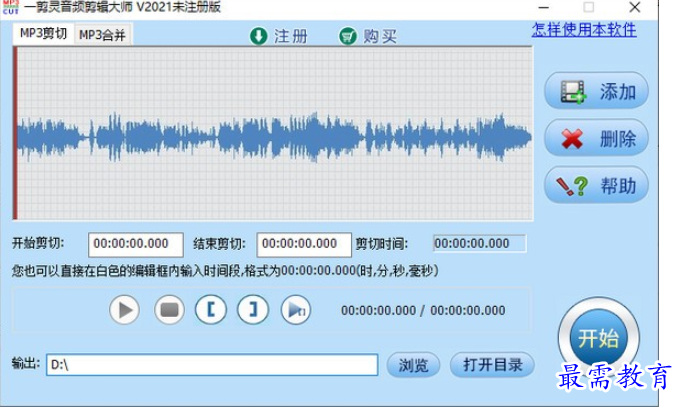Close the window with the X button
Screen dimensions: 680x408
point(635,7)
